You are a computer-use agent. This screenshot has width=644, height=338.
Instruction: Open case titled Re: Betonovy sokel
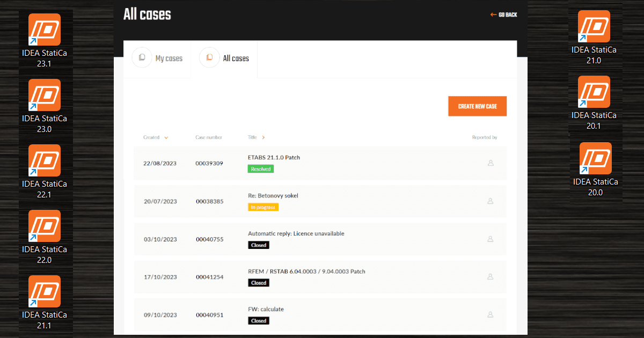(x=273, y=196)
